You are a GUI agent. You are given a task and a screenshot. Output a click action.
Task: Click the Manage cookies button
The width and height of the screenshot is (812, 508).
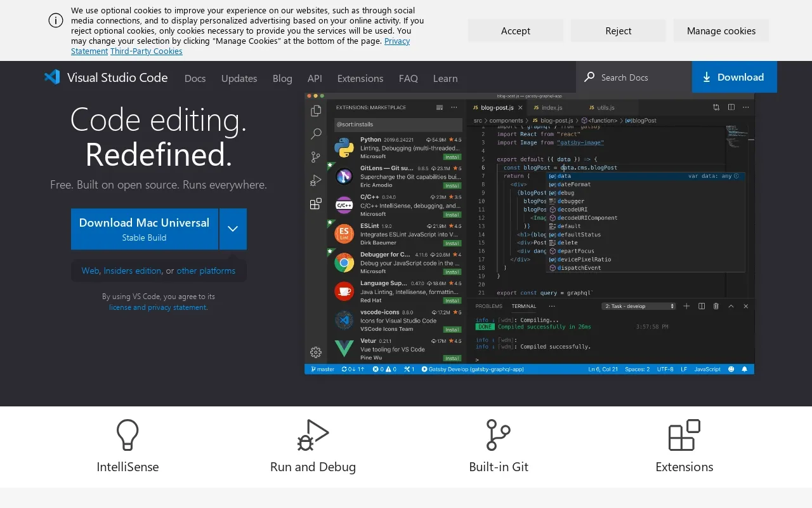coord(721,30)
